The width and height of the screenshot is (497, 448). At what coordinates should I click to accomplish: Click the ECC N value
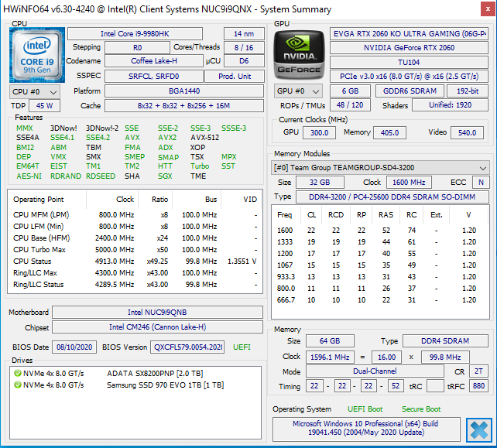[481, 183]
